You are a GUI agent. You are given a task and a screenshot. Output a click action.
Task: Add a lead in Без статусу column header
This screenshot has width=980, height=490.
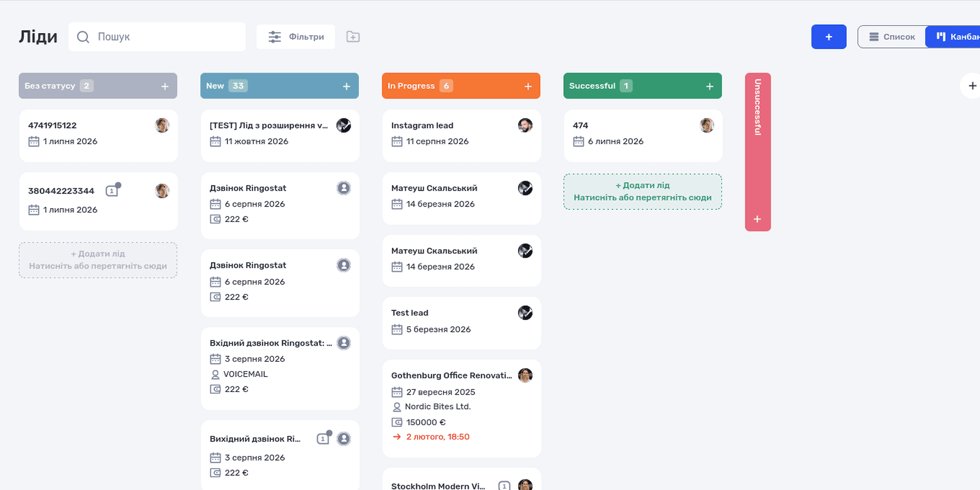point(165,86)
